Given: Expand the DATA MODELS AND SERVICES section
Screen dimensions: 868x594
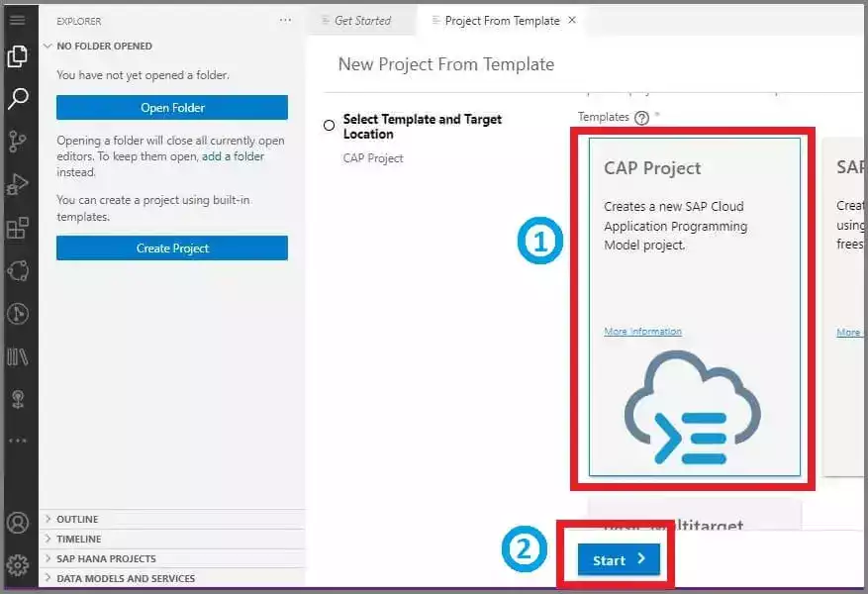Looking at the screenshot, I should coord(171,578).
